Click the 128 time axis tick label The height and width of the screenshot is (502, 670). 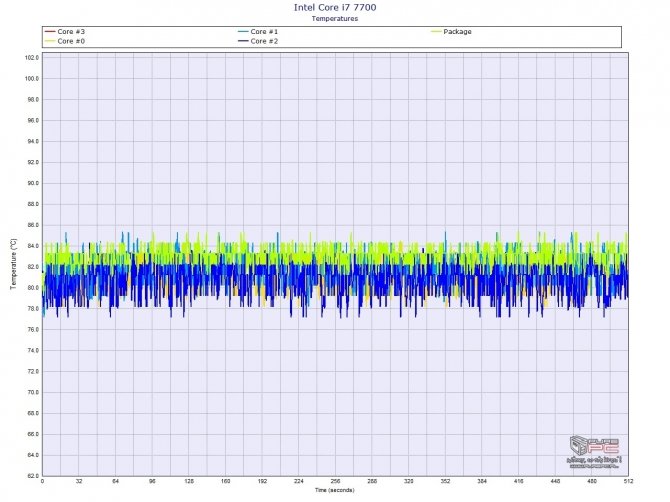click(x=189, y=481)
